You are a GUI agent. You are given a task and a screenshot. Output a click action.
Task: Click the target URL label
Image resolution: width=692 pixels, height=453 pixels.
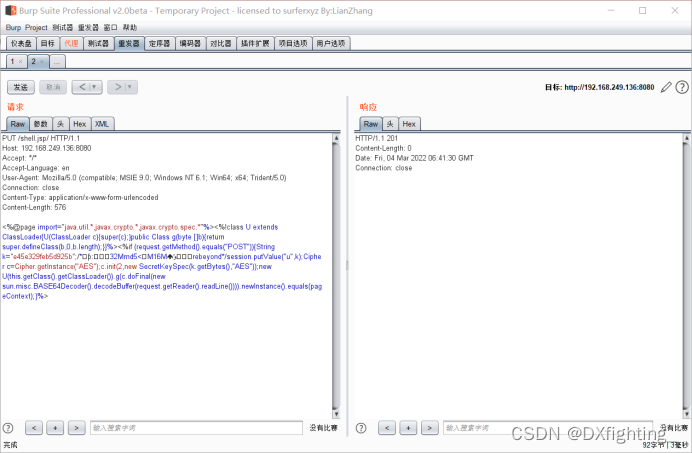pyautogui.click(x=599, y=87)
